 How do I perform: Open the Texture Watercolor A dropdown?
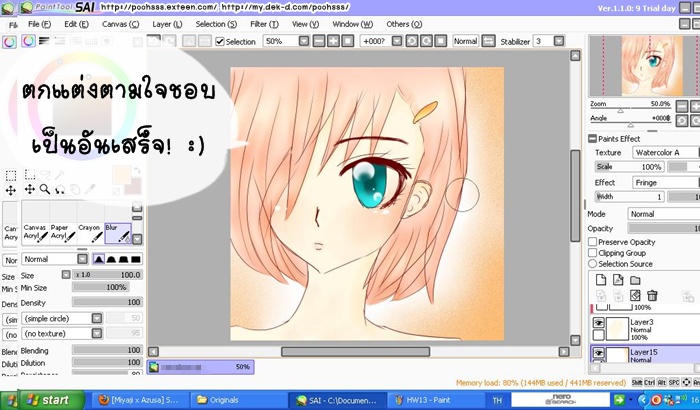[x=665, y=152]
